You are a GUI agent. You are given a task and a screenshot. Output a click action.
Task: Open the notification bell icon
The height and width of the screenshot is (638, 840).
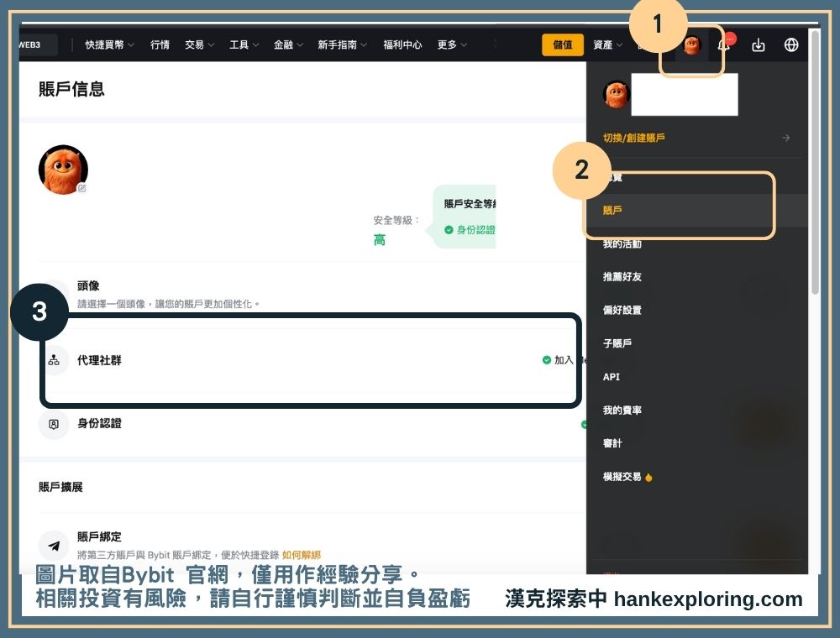723,45
